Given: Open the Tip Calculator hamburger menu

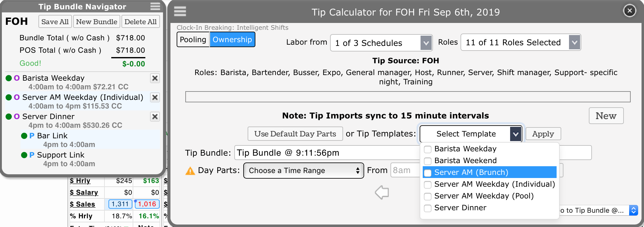Looking at the screenshot, I should click(180, 11).
